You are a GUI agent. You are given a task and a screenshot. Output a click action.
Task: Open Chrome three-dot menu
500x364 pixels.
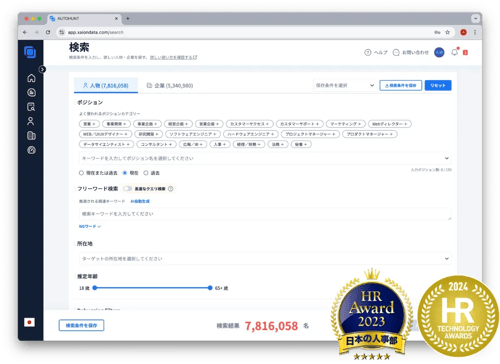(x=475, y=32)
